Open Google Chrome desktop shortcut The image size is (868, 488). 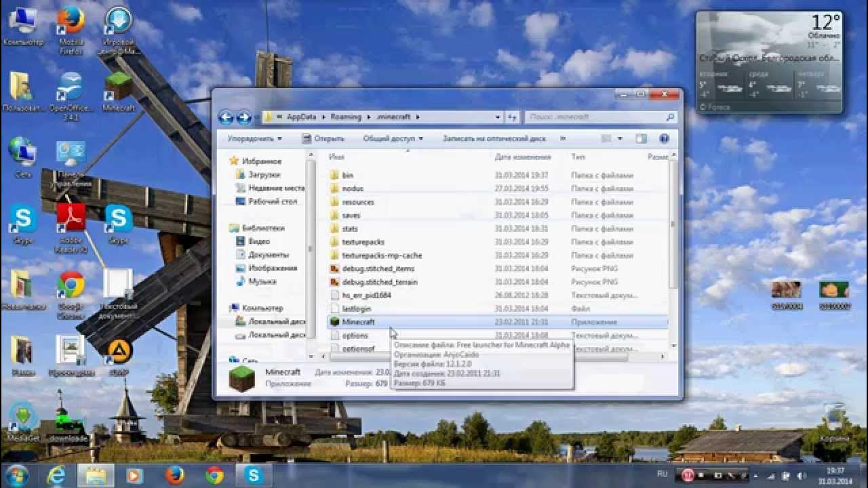[x=71, y=295]
